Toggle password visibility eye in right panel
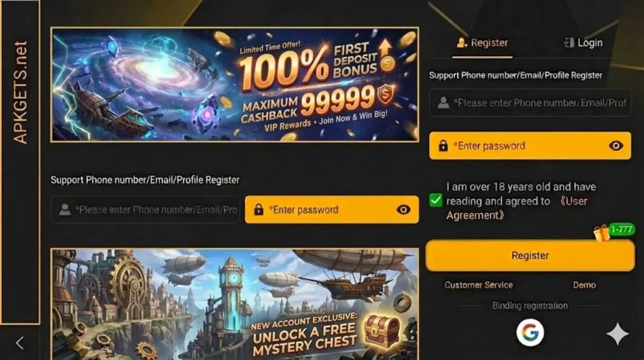 [x=616, y=145]
